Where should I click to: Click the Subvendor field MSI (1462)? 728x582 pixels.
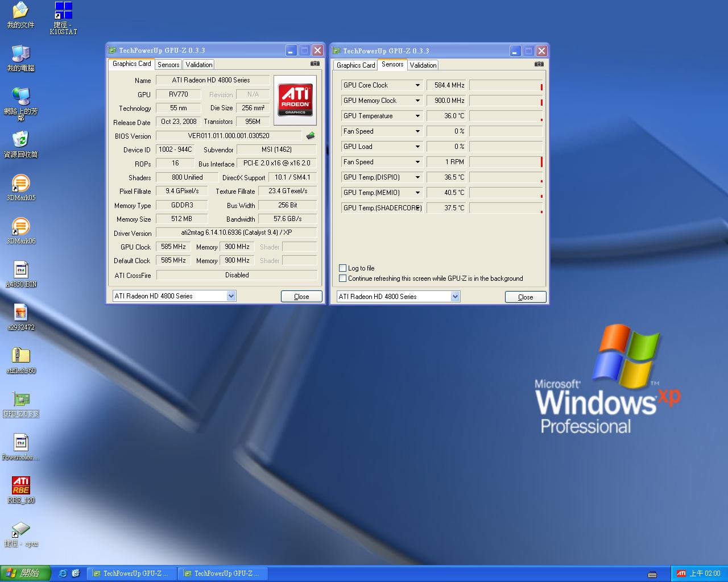point(276,149)
